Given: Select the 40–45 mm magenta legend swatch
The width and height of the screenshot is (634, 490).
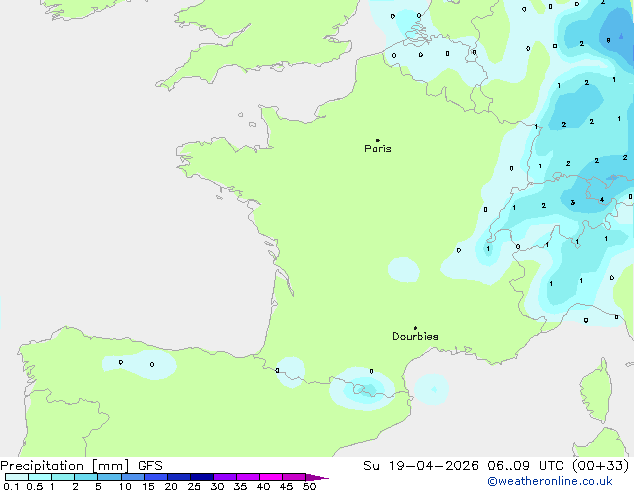Looking at the screenshot, I should click(271, 477).
